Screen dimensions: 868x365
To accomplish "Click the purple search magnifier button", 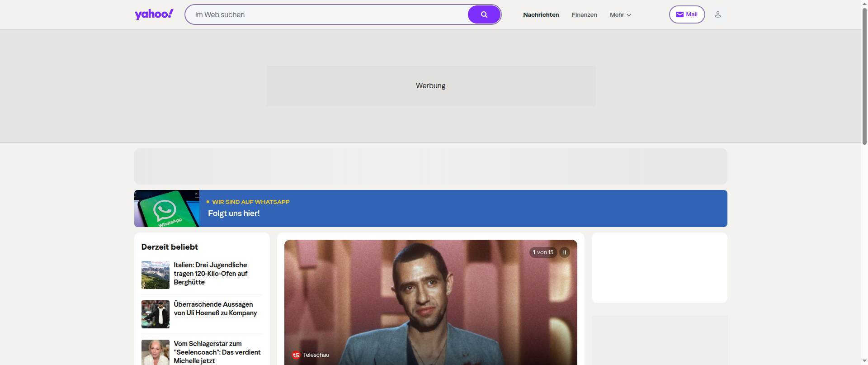I will coord(484,14).
